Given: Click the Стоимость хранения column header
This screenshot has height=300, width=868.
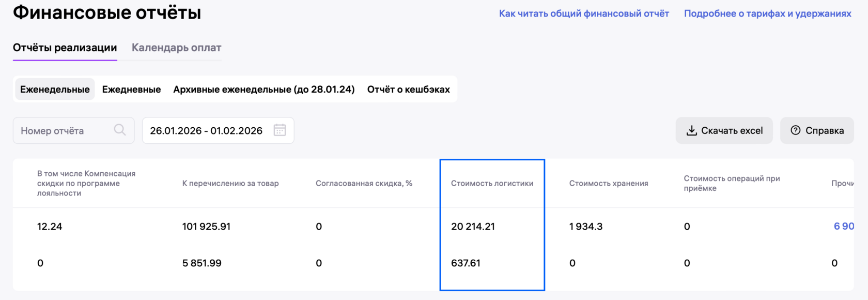Looking at the screenshot, I should 608,183.
